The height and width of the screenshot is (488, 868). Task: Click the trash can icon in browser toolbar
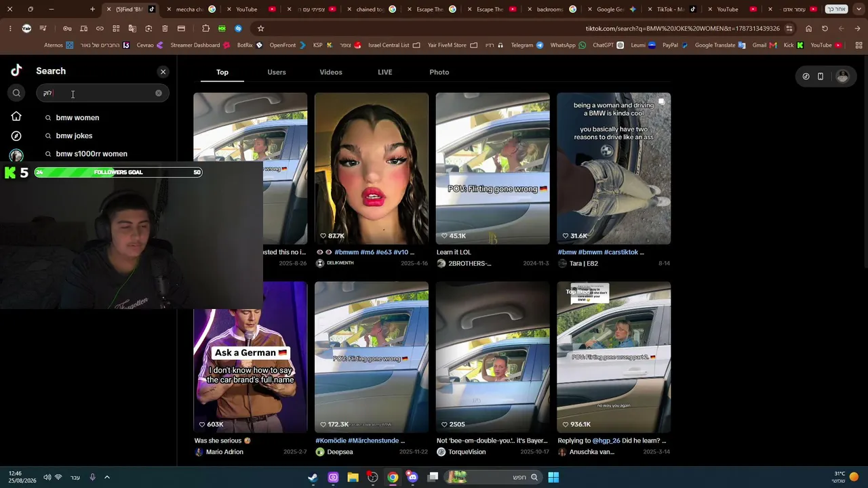(165, 28)
